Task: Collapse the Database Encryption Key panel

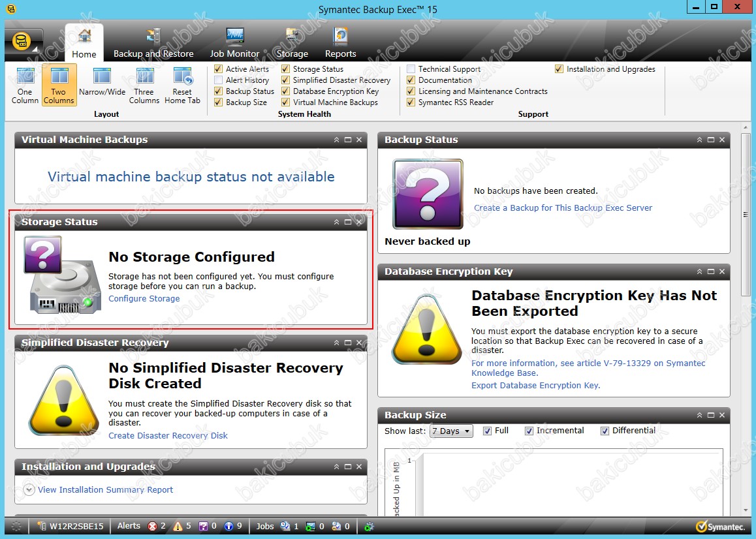Action: pyautogui.click(x=700, y=272)
